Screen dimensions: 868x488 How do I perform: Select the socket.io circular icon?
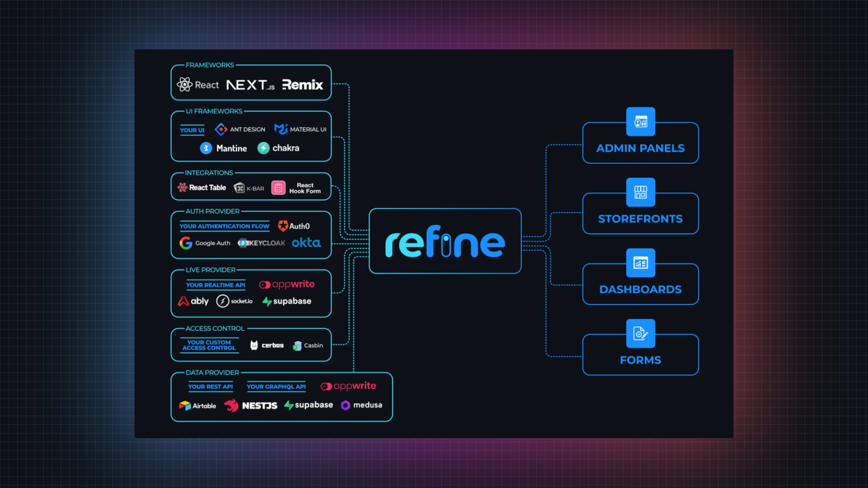[x=222, y=301]
